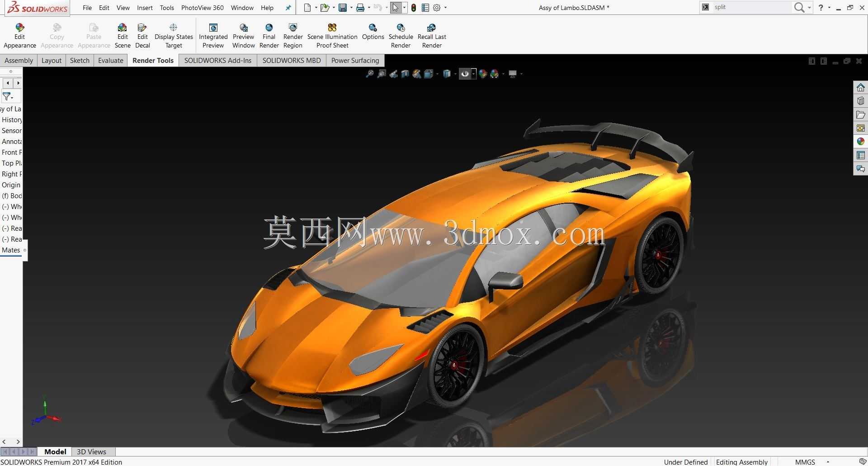868x466 pixels.
Task: Open the Preview Window
Action: click(x=244, y=36)
